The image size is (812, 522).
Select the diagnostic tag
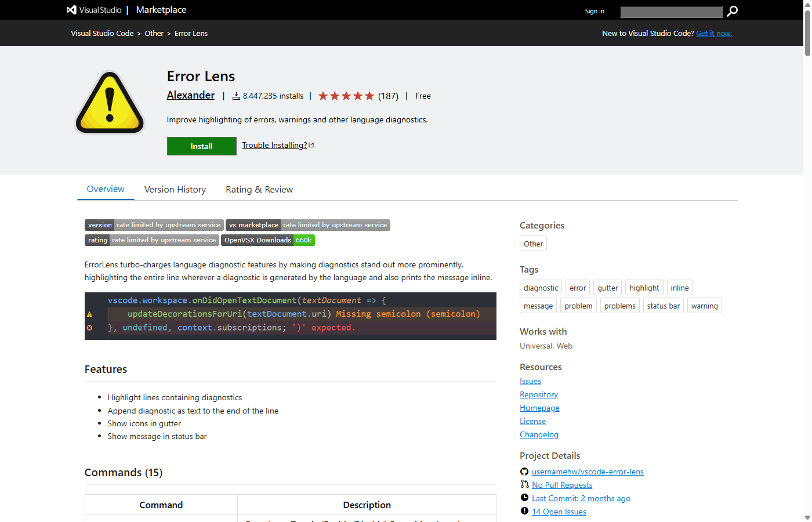pyautogui.click(x=541, y=288)
